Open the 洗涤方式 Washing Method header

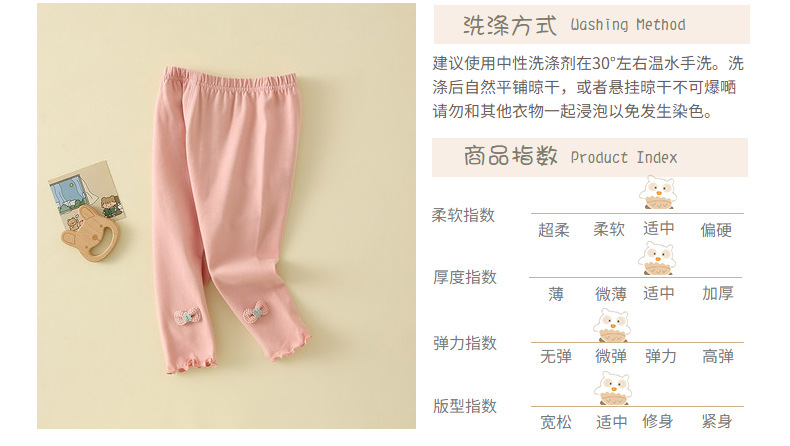[x=591, y=25]
